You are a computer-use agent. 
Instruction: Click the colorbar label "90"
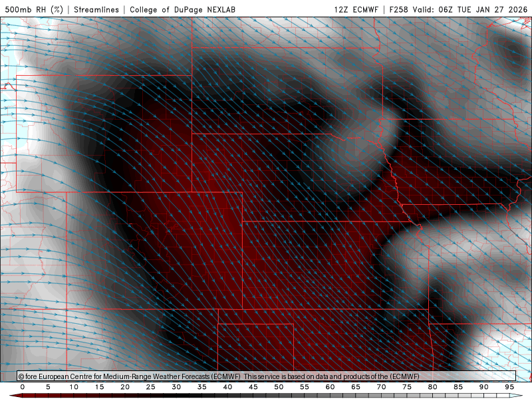tap(484, 387)
